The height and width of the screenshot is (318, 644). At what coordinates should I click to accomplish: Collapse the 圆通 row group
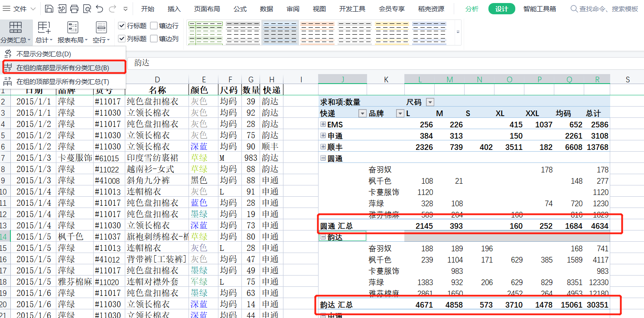[x=323, y=159]
